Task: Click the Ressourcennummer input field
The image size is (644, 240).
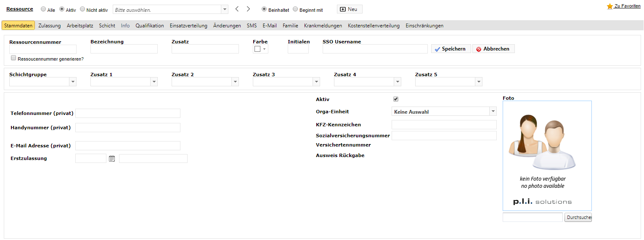Action: [x=43, y=49]
